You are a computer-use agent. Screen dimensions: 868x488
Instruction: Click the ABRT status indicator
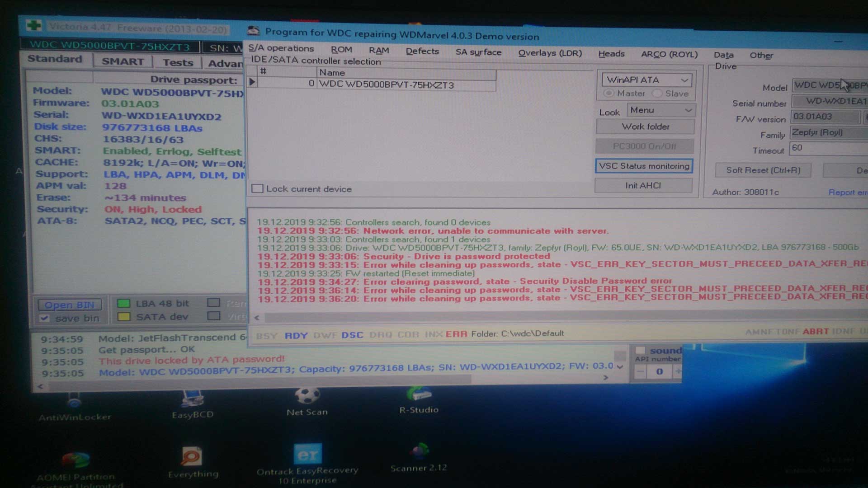815,331
